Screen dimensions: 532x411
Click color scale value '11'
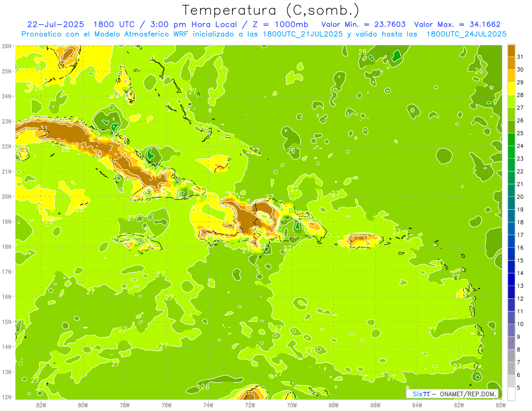(x=520, y=311)
